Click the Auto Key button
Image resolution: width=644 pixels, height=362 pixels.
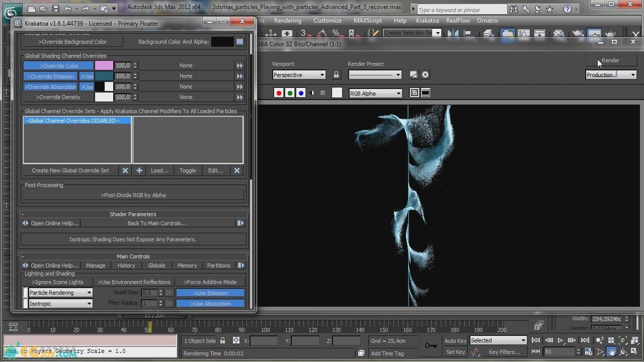pos(455,341)
